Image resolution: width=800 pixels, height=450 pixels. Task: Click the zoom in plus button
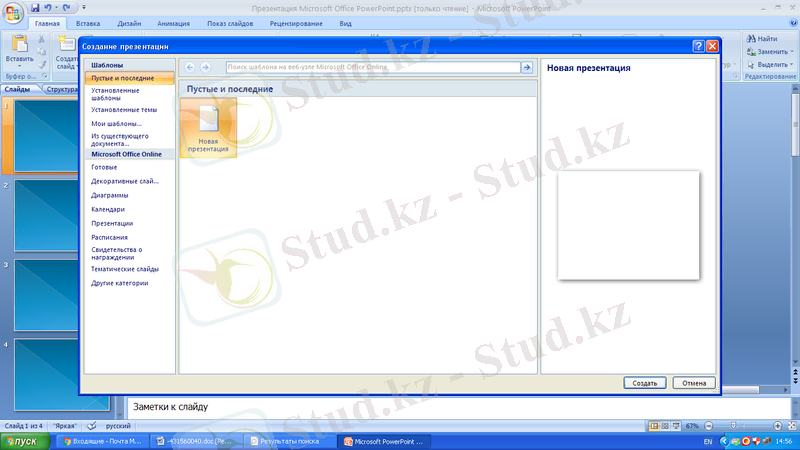click(x=778, y=426)
